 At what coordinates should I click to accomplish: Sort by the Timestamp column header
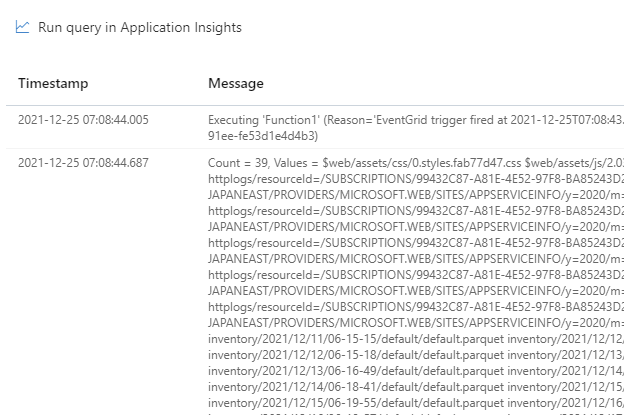53,83
